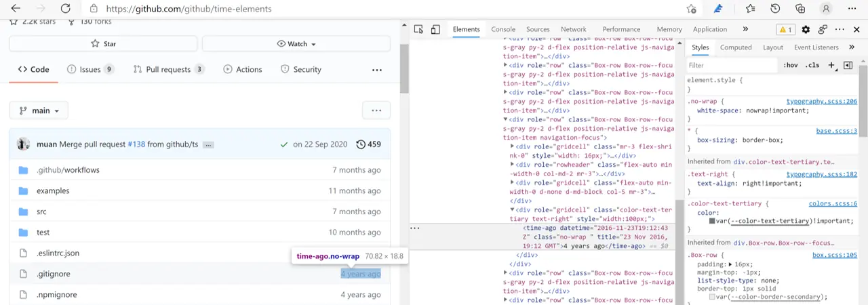Switch to the Memory tab in DevTools

[669, 29]
